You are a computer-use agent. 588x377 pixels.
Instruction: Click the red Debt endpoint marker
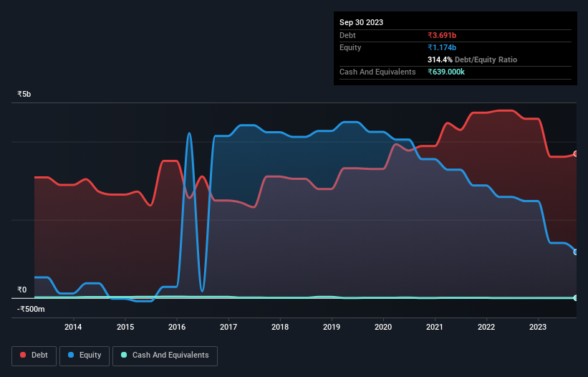click(576, 154)
